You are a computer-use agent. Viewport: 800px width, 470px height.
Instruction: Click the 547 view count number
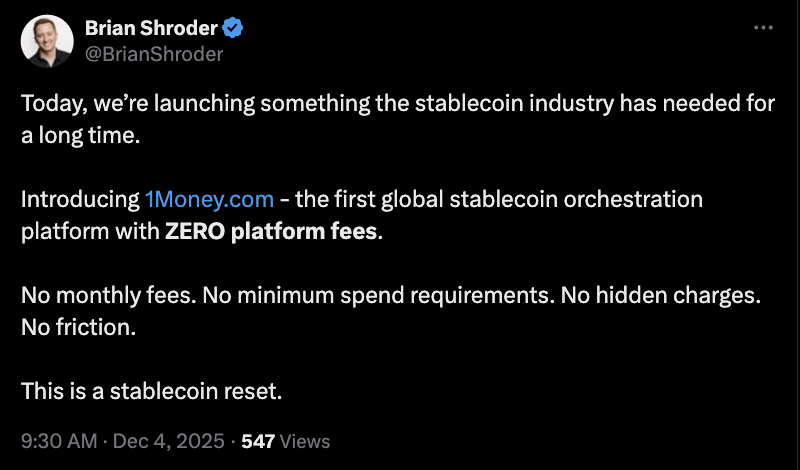258,440
